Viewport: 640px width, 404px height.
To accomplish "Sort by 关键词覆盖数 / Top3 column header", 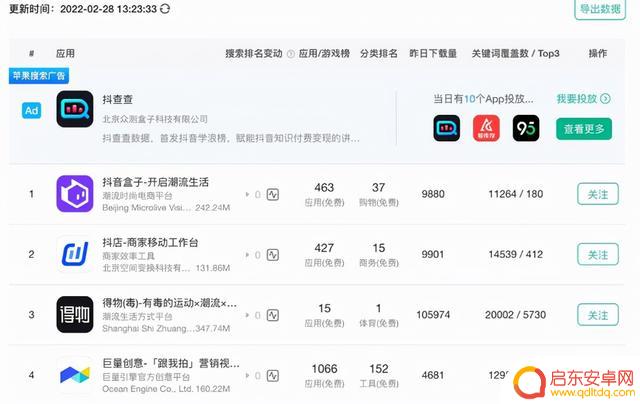I will 516,53.
